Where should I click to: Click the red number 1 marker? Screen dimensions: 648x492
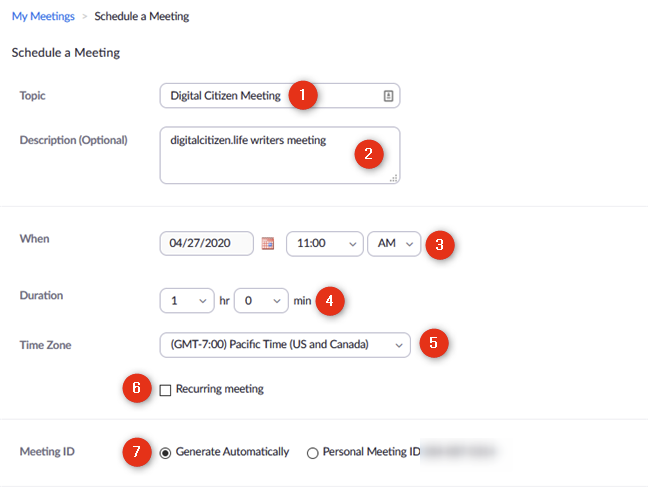303,95
